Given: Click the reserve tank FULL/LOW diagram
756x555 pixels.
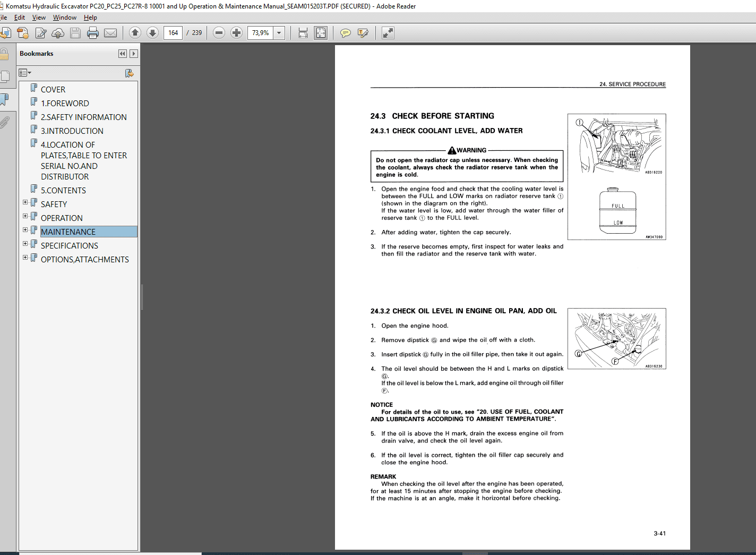Looking at the screenshot, I should 618,211.
